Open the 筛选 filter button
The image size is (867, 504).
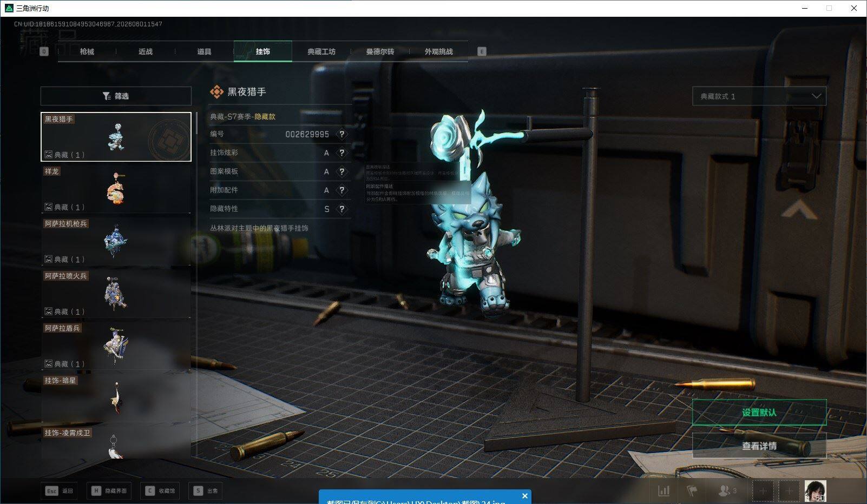[x=116, y=96]
